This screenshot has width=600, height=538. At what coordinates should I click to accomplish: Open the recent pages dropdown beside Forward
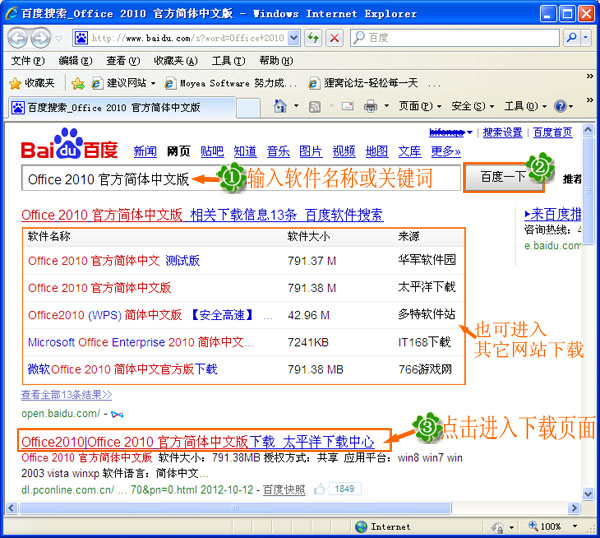coord(59,38)
